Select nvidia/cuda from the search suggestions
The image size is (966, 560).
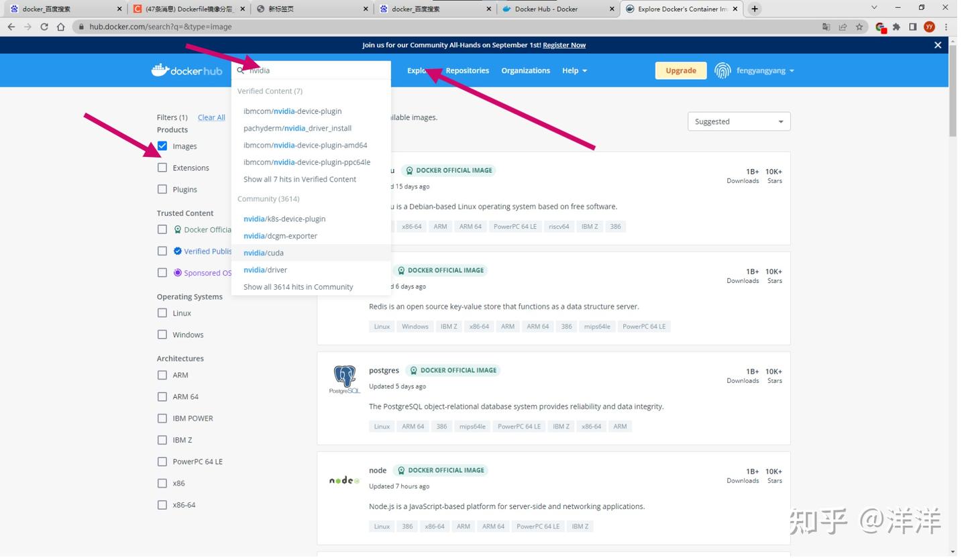[264, 253]
